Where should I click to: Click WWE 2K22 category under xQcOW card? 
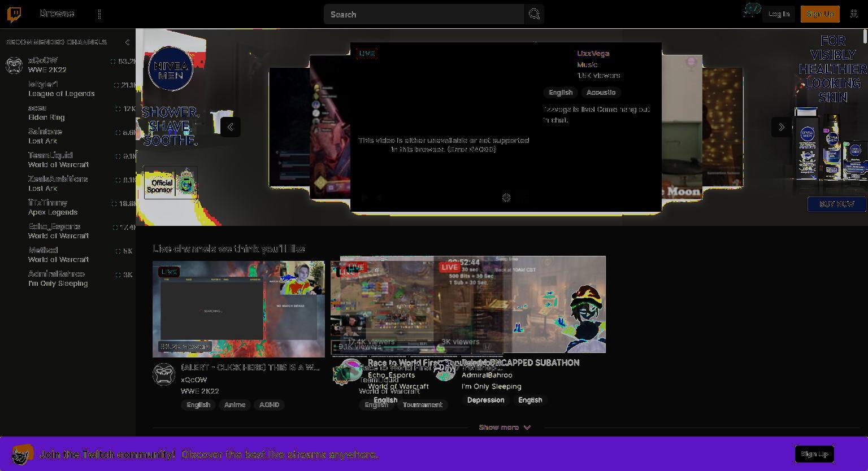click(199, 391)
